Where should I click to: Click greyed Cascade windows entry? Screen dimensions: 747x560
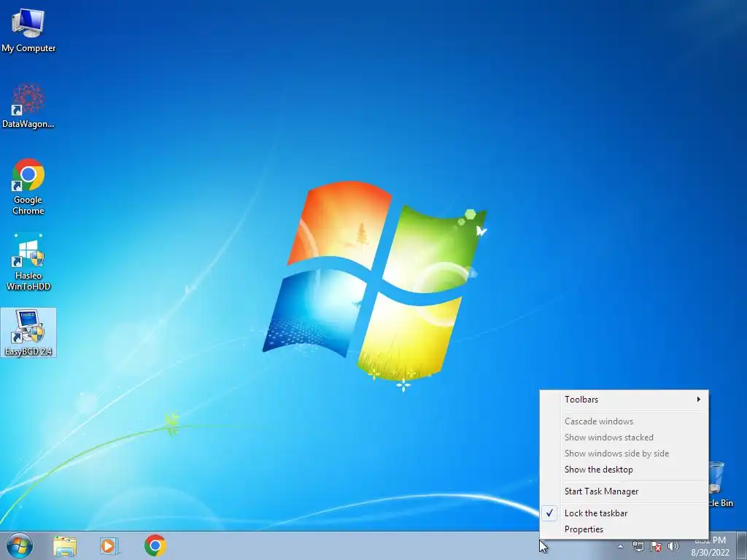(x=624, y=421)
